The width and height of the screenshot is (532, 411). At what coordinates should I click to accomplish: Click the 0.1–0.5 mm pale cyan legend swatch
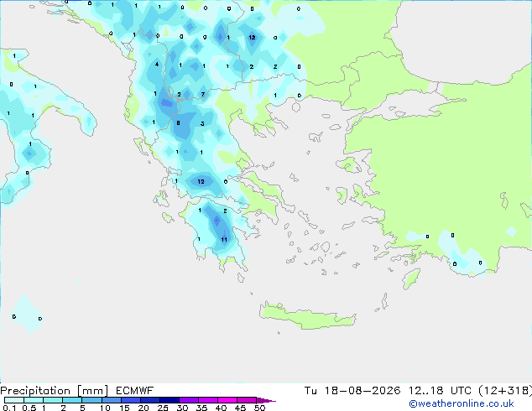coord(14,400)
